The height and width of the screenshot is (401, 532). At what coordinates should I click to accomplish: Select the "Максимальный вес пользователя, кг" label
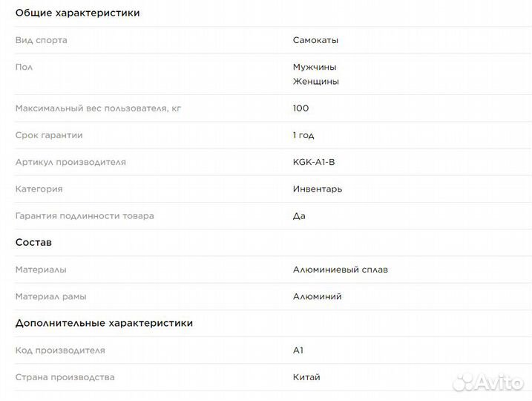pos(98,108)
